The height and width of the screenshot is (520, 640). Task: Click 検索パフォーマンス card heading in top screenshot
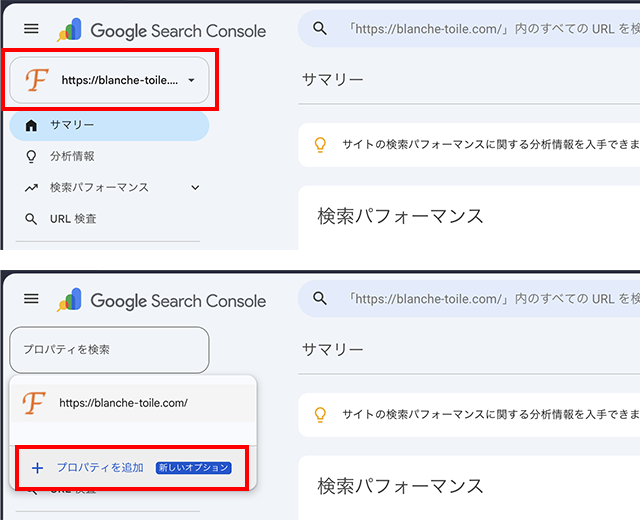400,216
